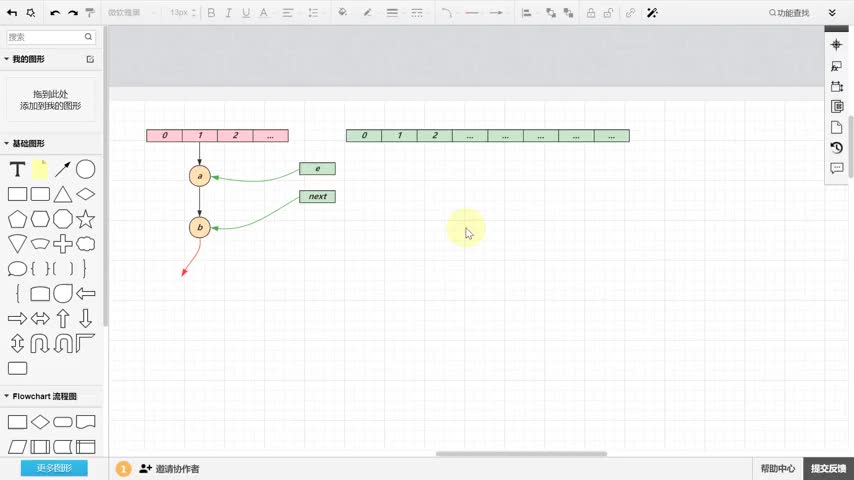This screenshot has height=480, width=854.
Task: Select the Text T shape
Action: pyautogui.click(x=17, y=169)
